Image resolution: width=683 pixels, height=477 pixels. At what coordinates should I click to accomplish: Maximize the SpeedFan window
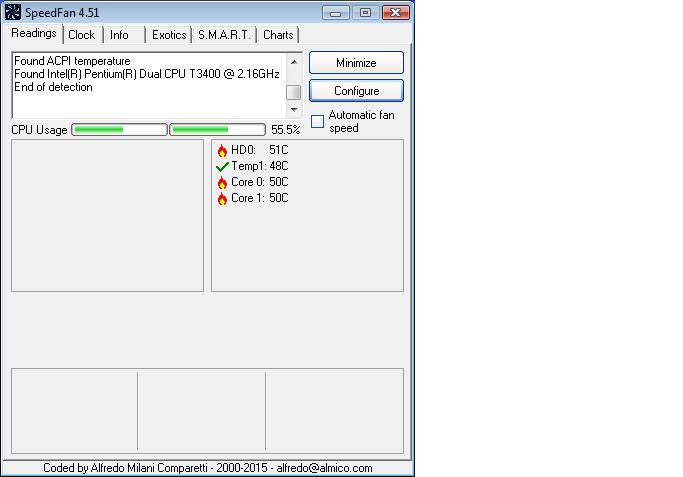point(365,13)
